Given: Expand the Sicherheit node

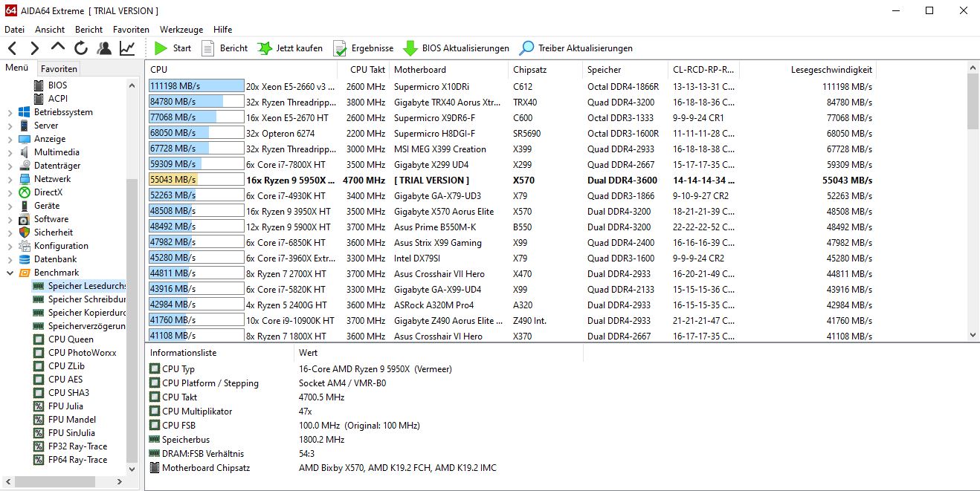Looking at the screenshot, I should click(x=10, y=233).
